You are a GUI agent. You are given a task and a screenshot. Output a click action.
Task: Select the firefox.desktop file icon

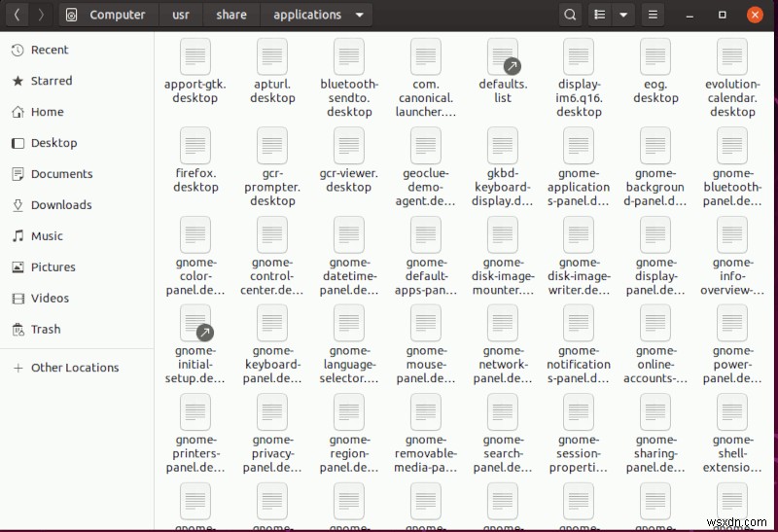point(195,146)
